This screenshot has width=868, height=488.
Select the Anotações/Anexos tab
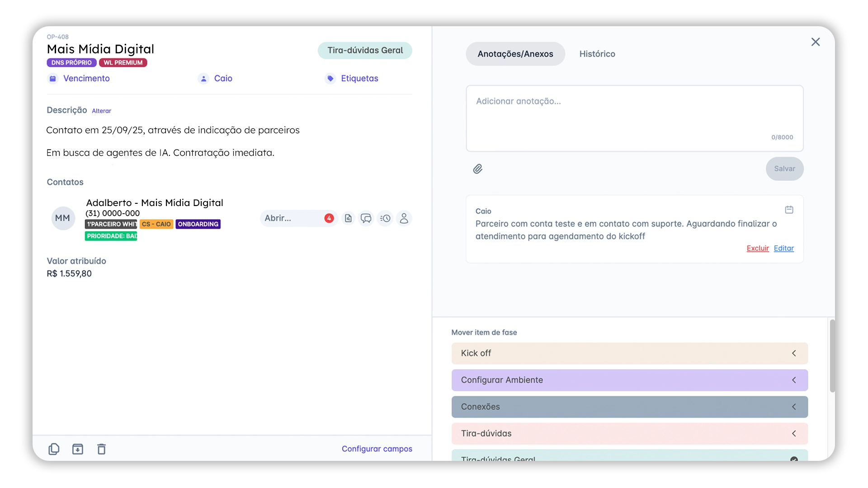pos(515,54)
